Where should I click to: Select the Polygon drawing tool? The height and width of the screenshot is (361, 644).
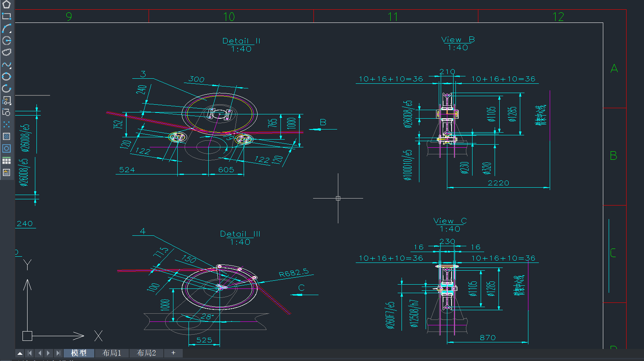(x=7, y=5)
